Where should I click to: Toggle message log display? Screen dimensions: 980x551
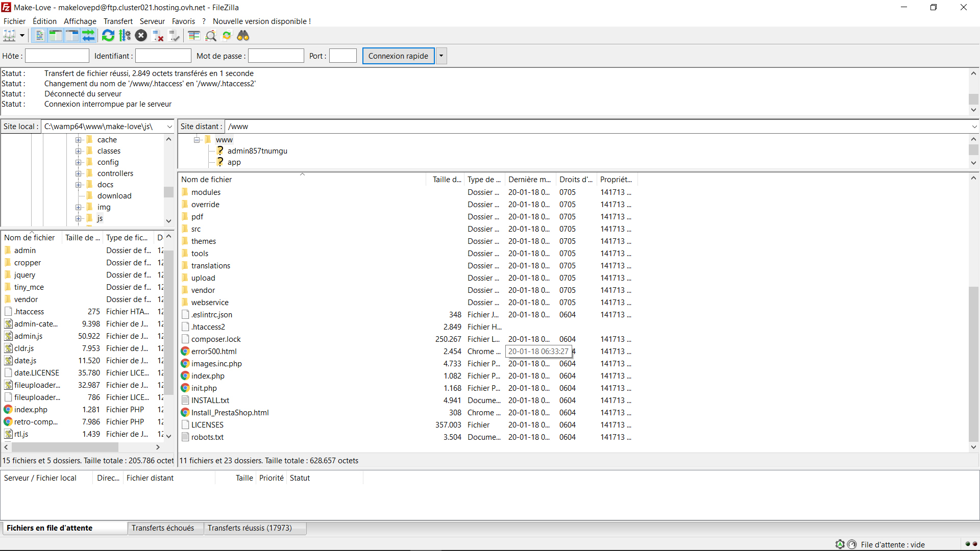pos(39,36)
